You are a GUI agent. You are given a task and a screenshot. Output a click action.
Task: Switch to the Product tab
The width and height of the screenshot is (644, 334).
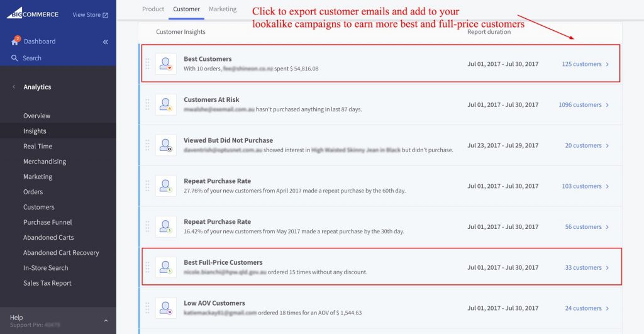(153, 9)
